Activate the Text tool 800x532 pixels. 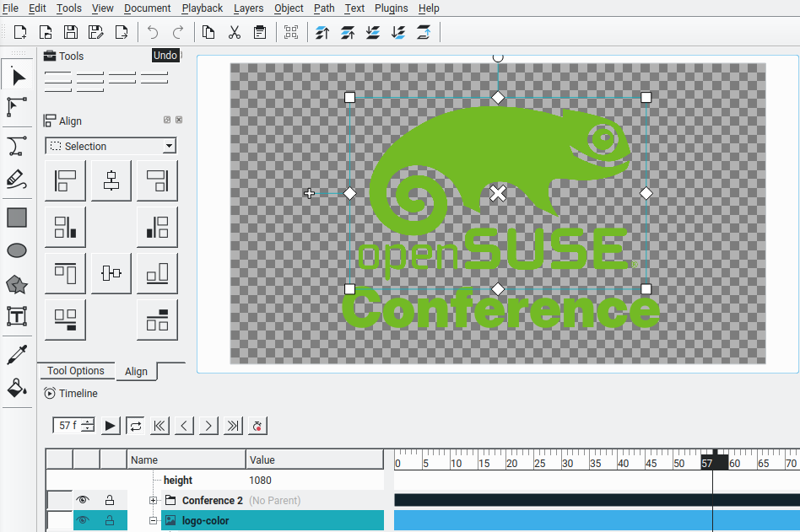17,317
